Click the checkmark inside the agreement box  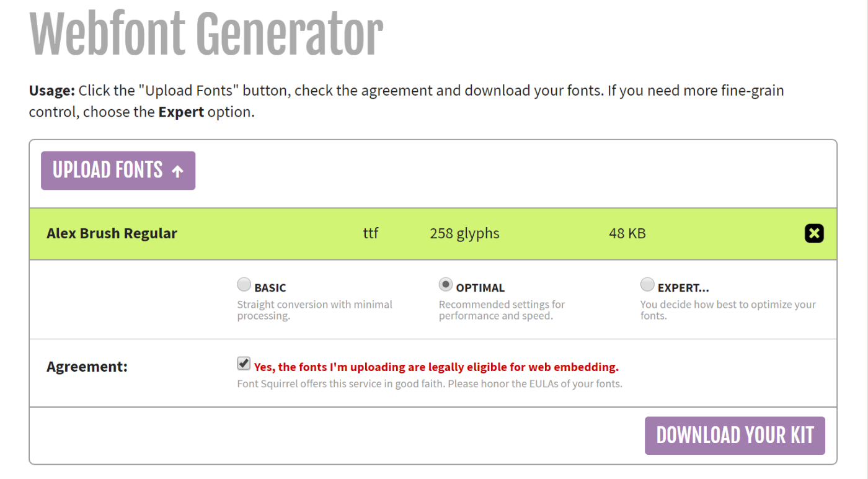(x=242, y=363)
